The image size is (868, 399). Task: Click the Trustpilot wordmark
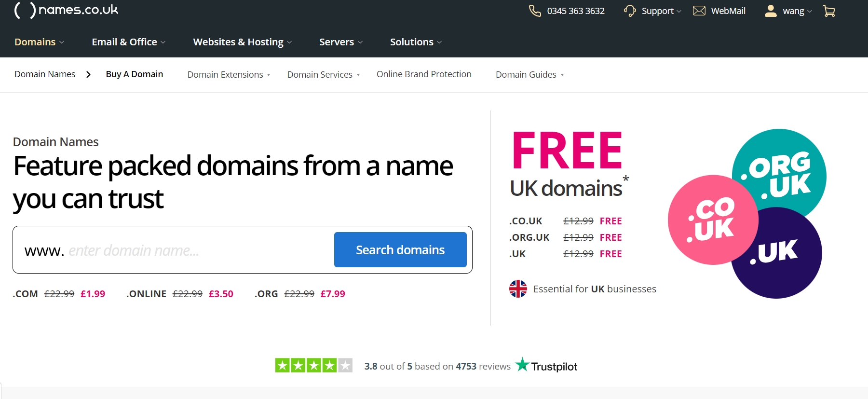coord(554,367)
